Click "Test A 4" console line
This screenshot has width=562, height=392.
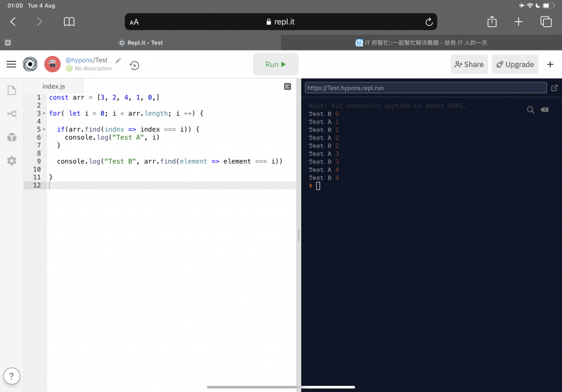(324, 170)
